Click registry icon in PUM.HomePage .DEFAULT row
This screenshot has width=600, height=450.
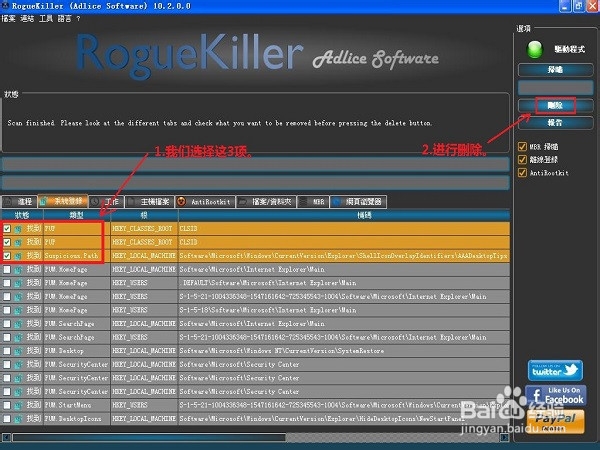point(18,283)
